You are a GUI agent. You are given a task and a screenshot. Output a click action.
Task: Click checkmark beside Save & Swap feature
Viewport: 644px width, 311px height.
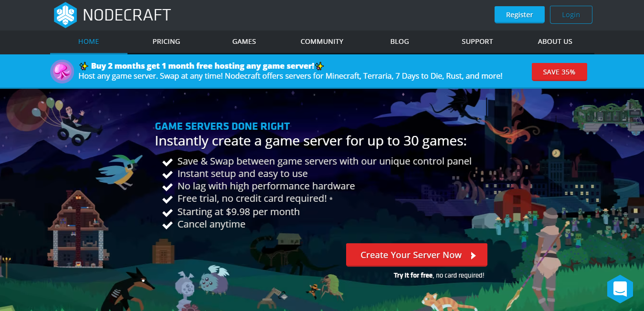tap(167, 162)
